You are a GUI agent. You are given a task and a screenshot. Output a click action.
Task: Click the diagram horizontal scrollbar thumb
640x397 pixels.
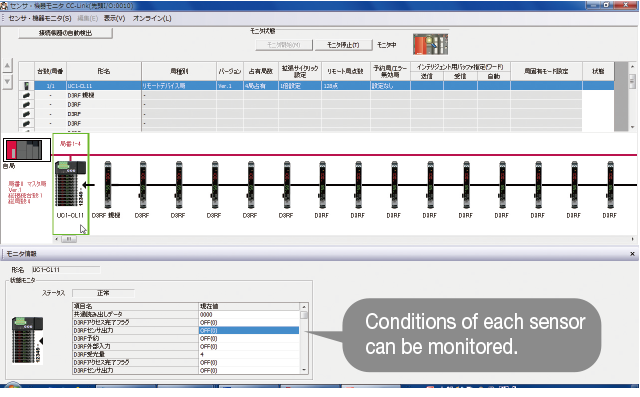click(x=69, y=239)
